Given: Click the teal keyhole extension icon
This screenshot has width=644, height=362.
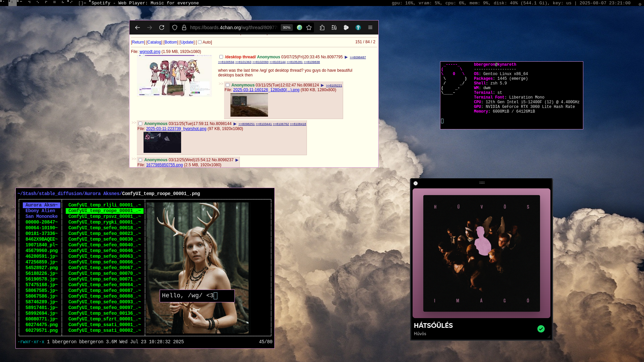Looking at the screenshot, I should [x=358, y=27].
